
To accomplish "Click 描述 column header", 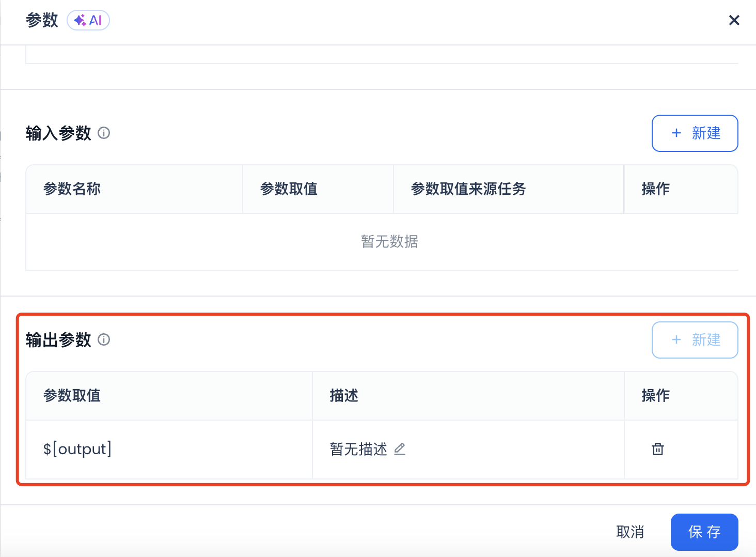I will (344, 396).
